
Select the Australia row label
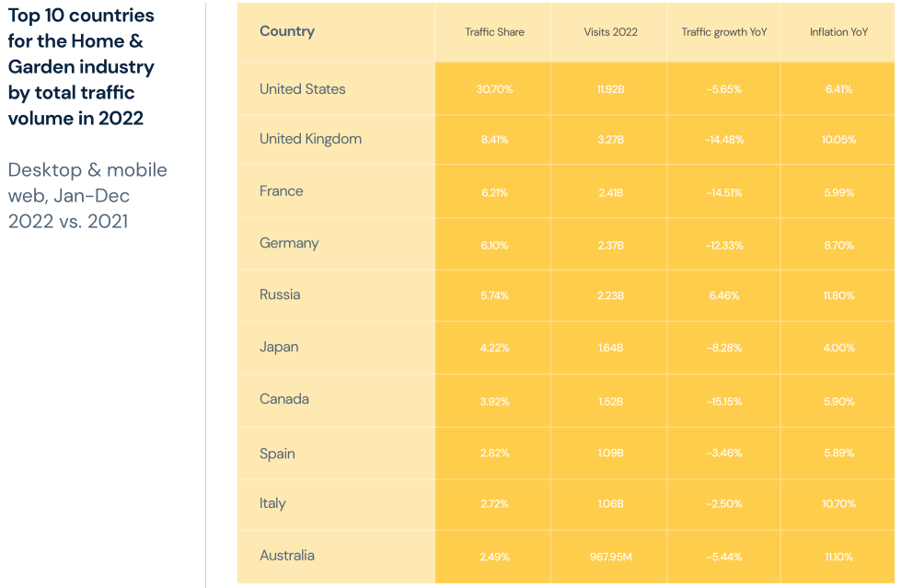pyautogui.click(x=287, y=555)
